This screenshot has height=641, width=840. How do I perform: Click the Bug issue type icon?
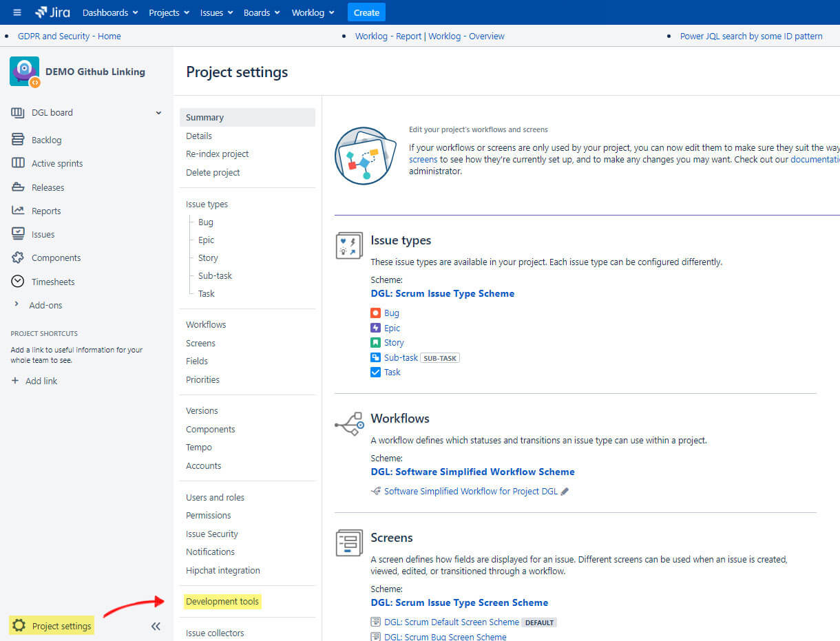(x=375, y=313)
